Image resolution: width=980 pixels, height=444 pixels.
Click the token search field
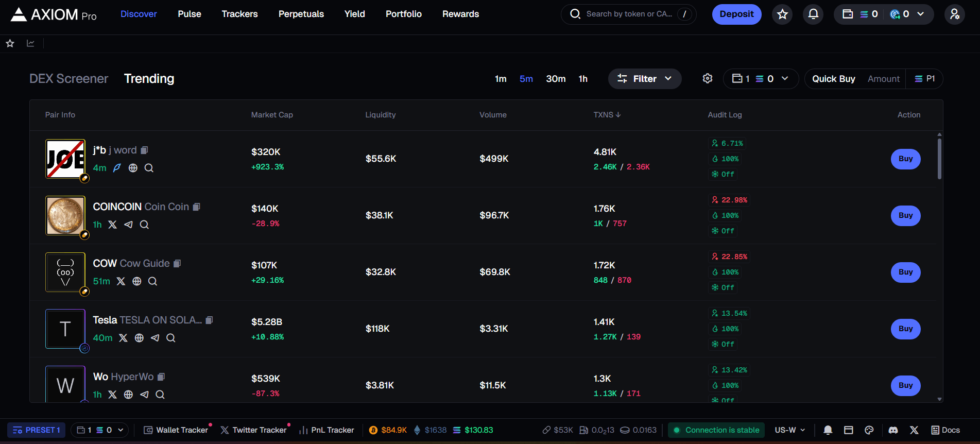tap(628, 14)
